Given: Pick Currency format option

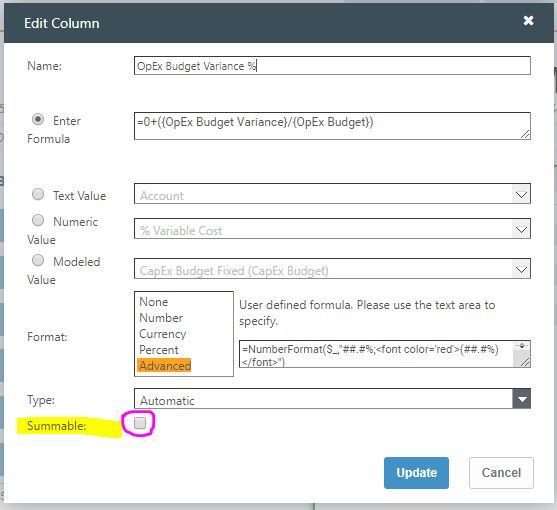Looking at the screenshot, I should [x=163, y=334].
